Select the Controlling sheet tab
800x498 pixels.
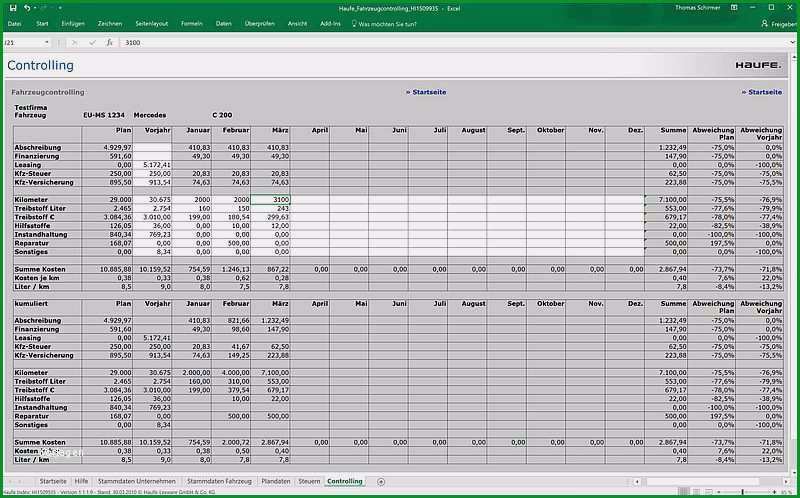[345, 481]
